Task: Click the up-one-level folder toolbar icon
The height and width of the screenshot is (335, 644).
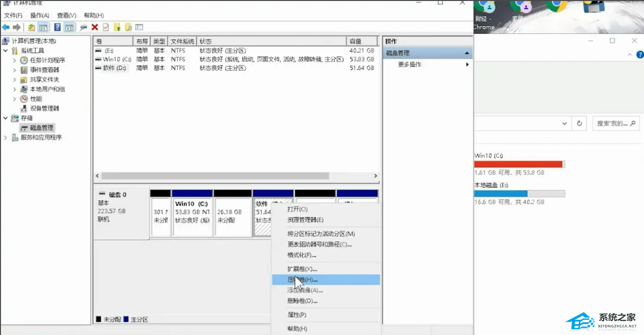Action: coord(32,27)
